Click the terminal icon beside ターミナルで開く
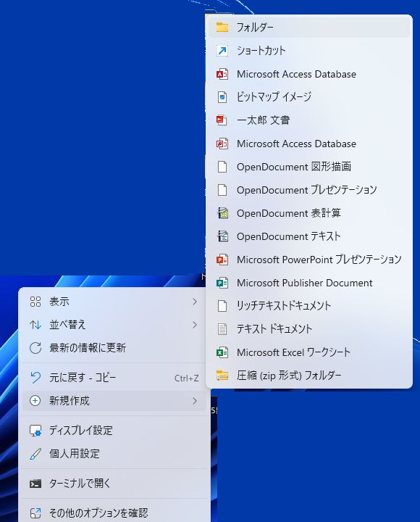 point(35,484)
